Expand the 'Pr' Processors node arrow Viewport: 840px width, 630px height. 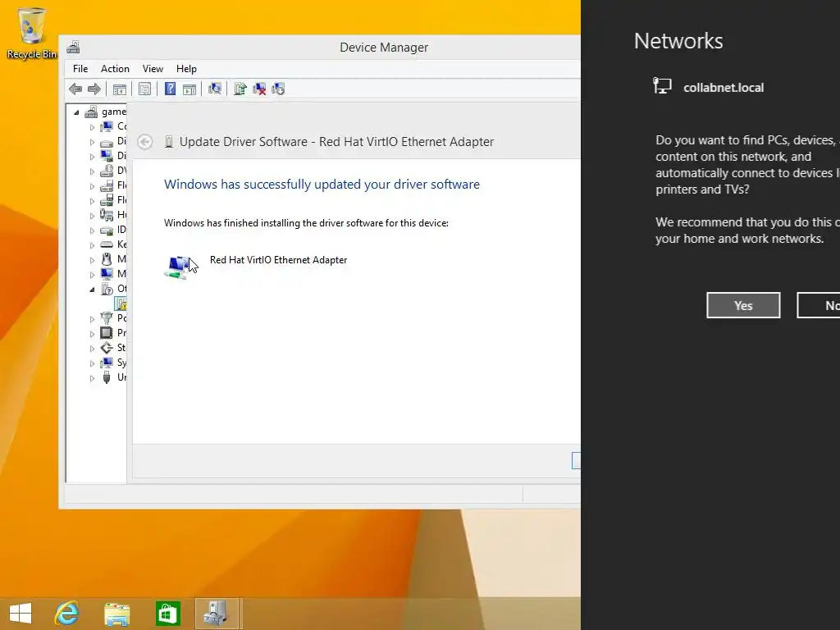click(92, 333)
